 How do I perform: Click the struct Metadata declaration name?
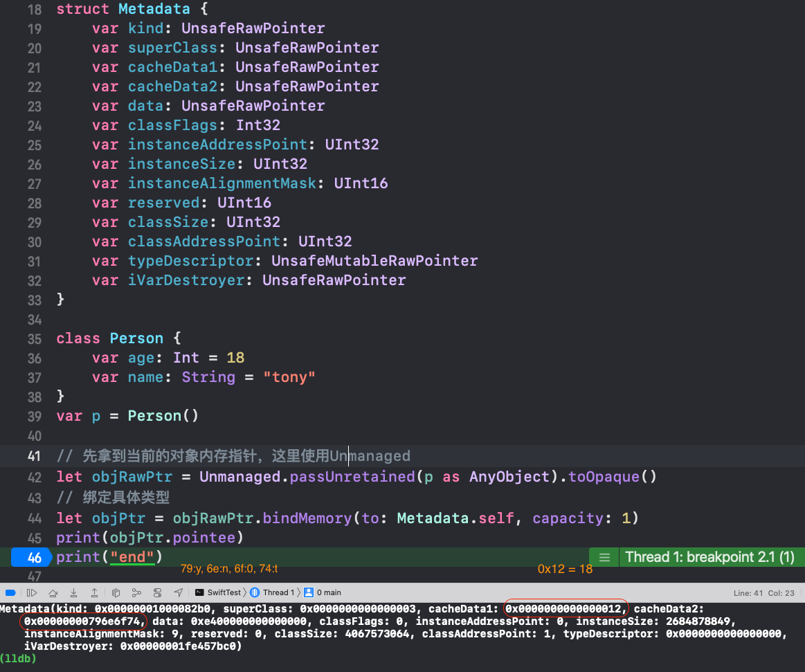click(154, 9)
